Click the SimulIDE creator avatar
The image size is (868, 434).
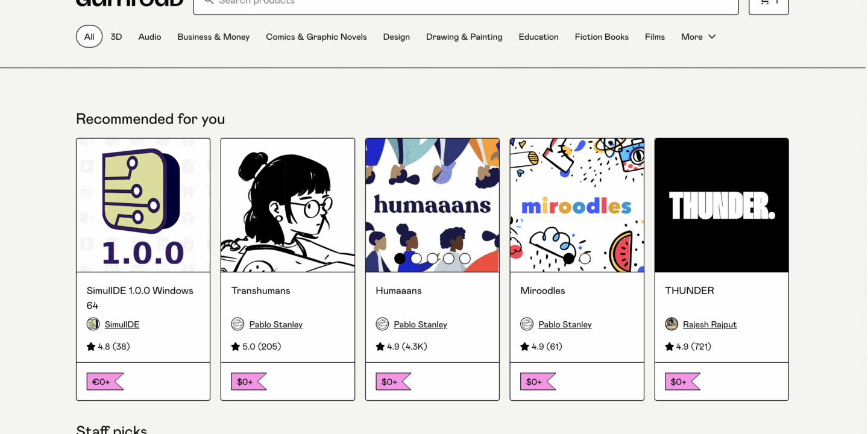(x=93, y=324)
